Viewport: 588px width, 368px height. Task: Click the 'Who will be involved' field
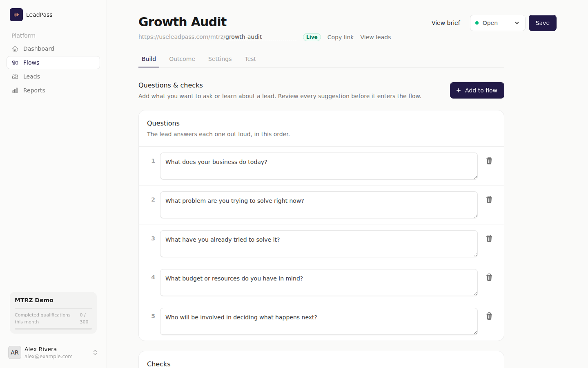pos(318,321)
